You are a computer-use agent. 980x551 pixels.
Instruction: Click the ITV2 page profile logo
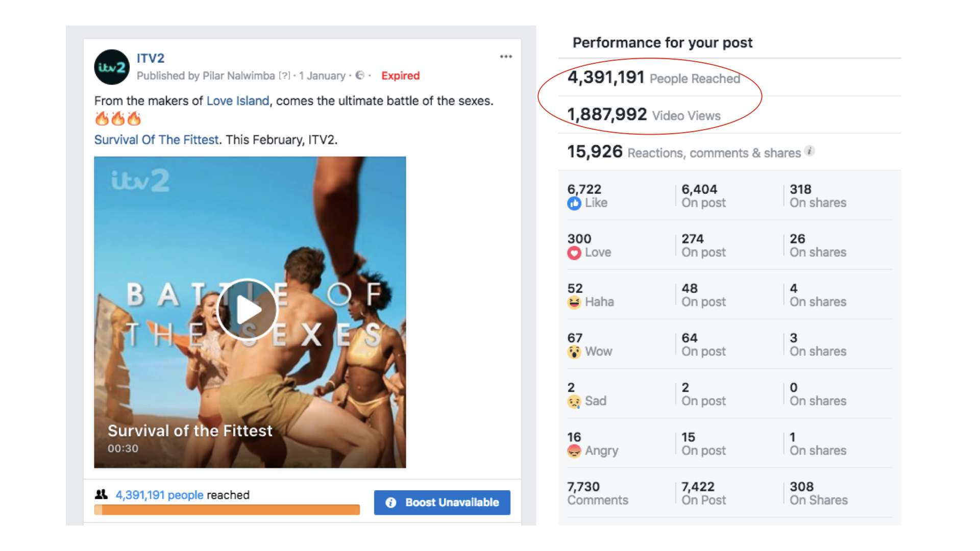112,67
